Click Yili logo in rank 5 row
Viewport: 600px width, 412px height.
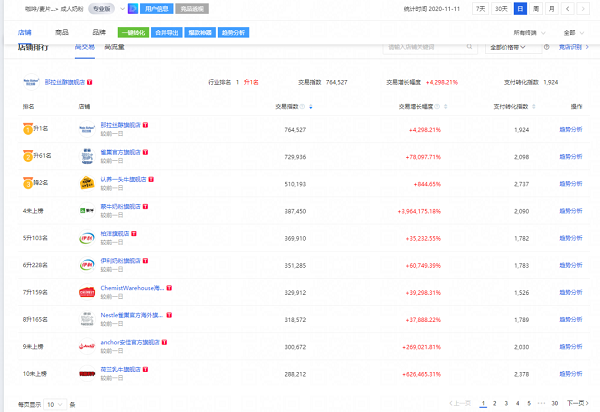point(87,238)
